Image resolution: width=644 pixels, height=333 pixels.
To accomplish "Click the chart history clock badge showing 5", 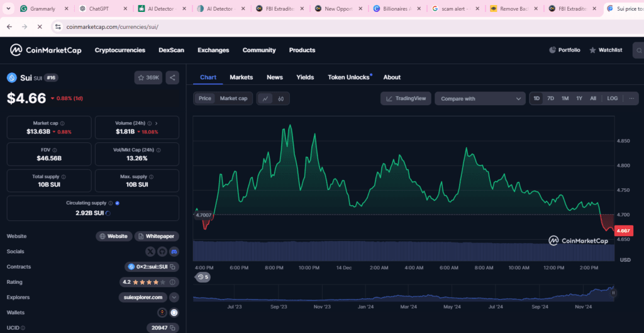I will pyautogui.click(x=203, y=277).
